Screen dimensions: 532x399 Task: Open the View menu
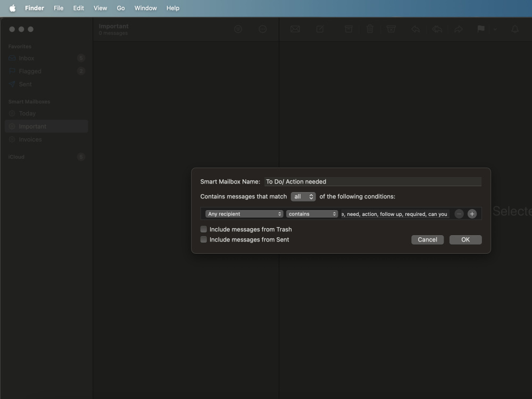(x=100, y=8)
